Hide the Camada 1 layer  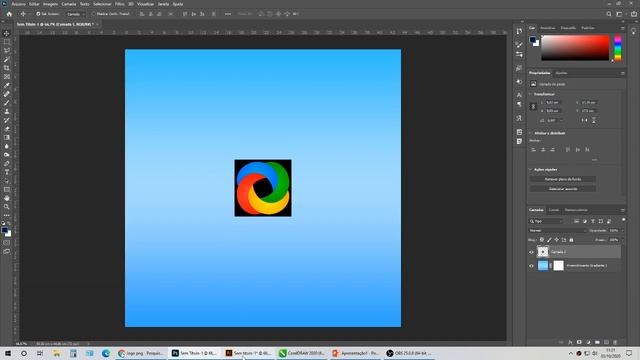click(x=531, y=252)
